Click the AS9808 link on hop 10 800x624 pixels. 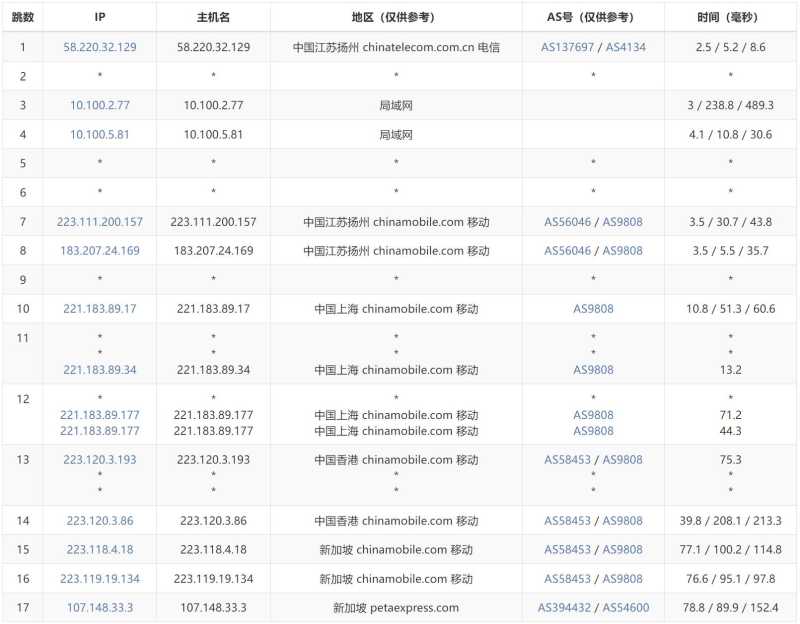(x=595, y=310)
